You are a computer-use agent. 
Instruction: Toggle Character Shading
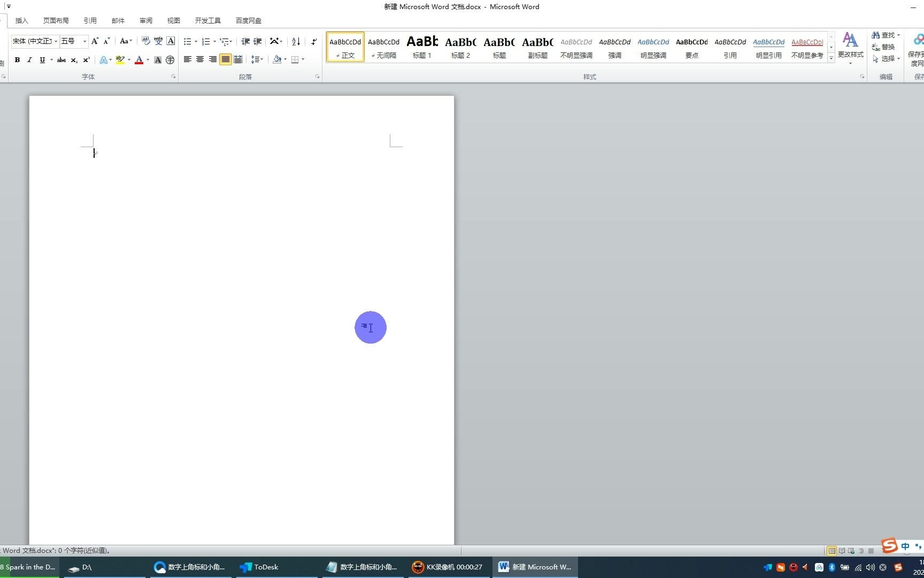pos(158,60)
